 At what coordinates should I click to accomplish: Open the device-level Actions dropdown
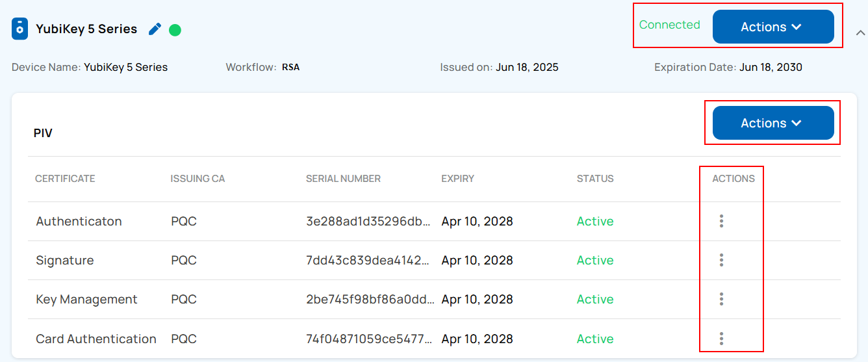coord(772,27)
